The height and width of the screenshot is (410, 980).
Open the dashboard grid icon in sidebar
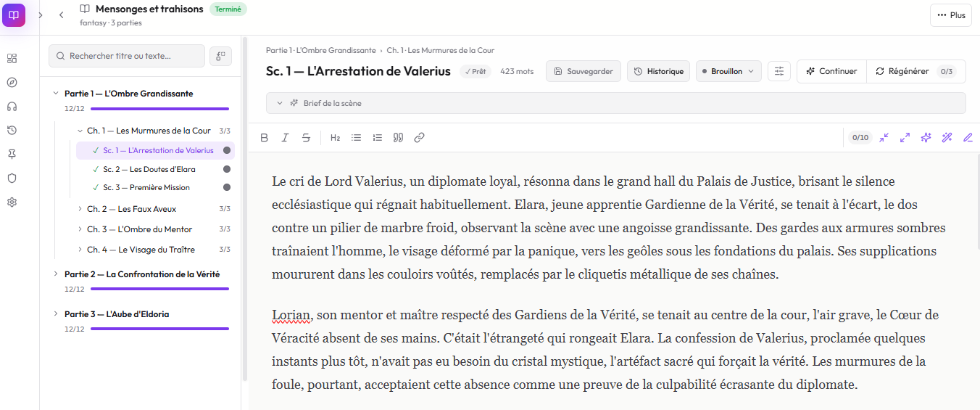click(x=12, y=59)
